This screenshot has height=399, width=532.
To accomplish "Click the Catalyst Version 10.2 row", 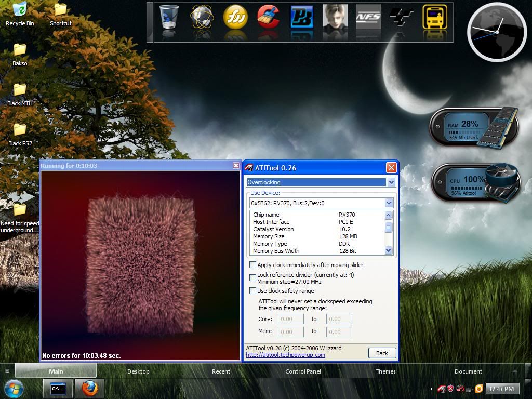I will coord(317,229).
